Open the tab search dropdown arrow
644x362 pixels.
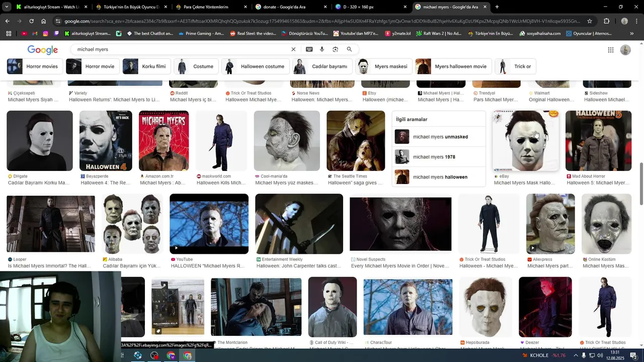point(6,7)
